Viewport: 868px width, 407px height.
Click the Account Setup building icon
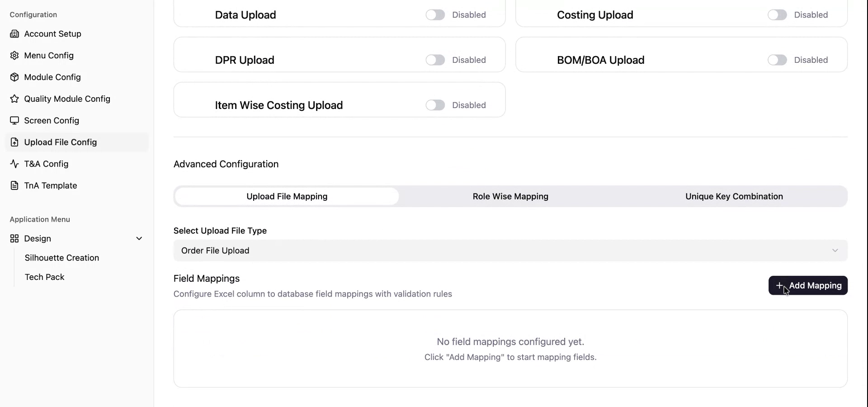pos(14,34)
